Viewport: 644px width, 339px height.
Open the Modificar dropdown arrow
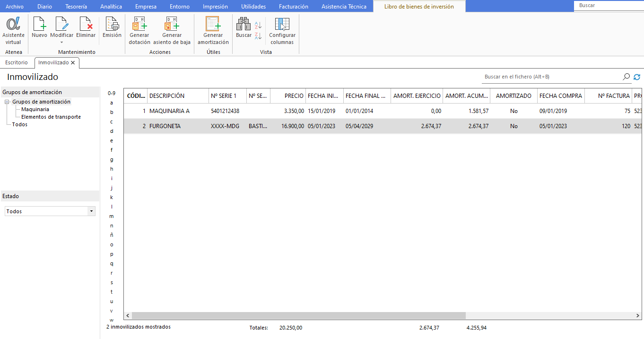pos(61,42)
